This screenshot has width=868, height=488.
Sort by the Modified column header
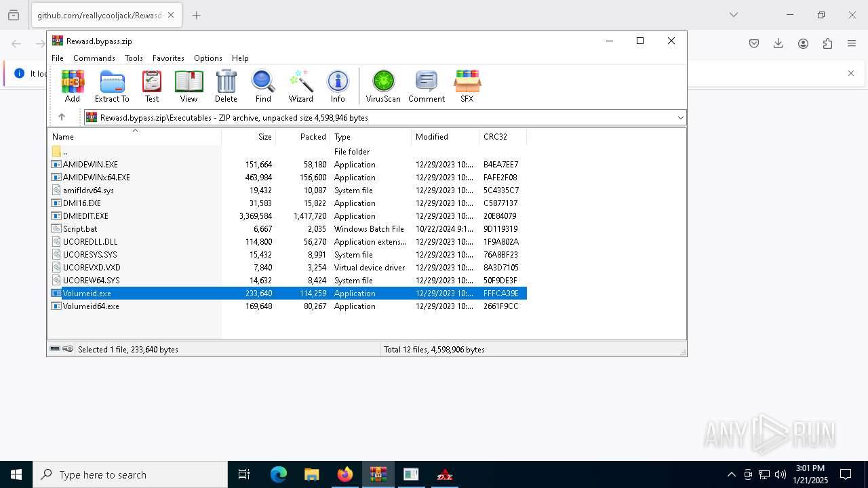pos(446,137)
